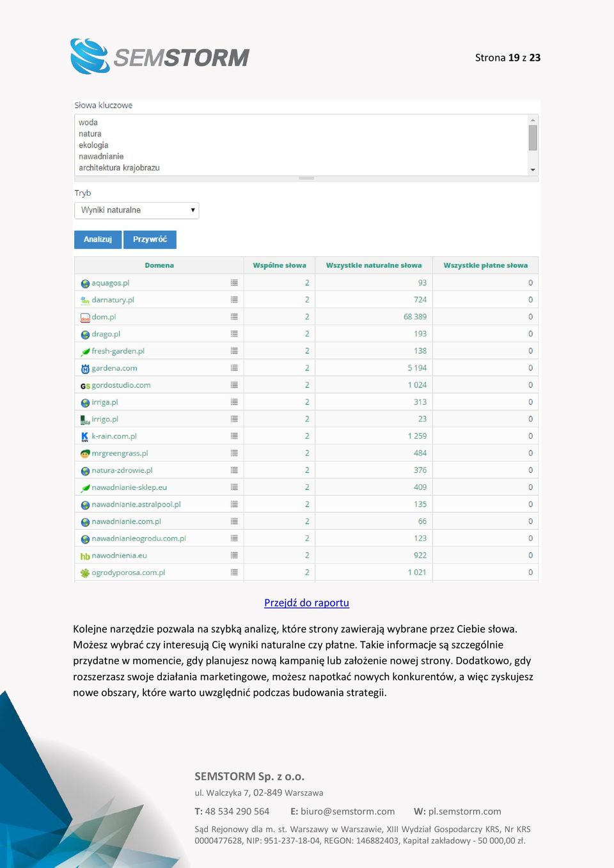The width and height of the screenshot is (614, 868).
Task: Click the drago.pl domain
Action: (x=106, y=334)
